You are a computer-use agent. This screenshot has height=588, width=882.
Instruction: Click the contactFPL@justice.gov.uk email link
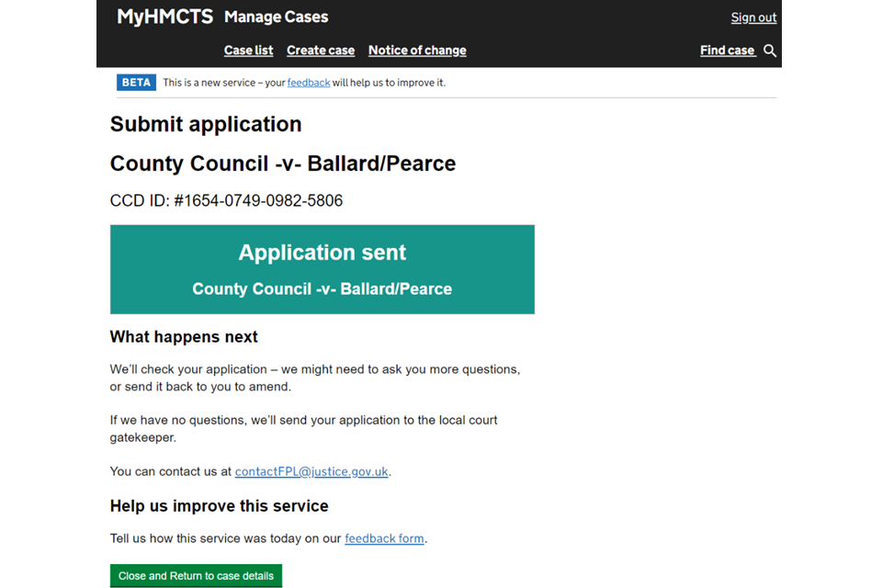(x=312, y=471)
